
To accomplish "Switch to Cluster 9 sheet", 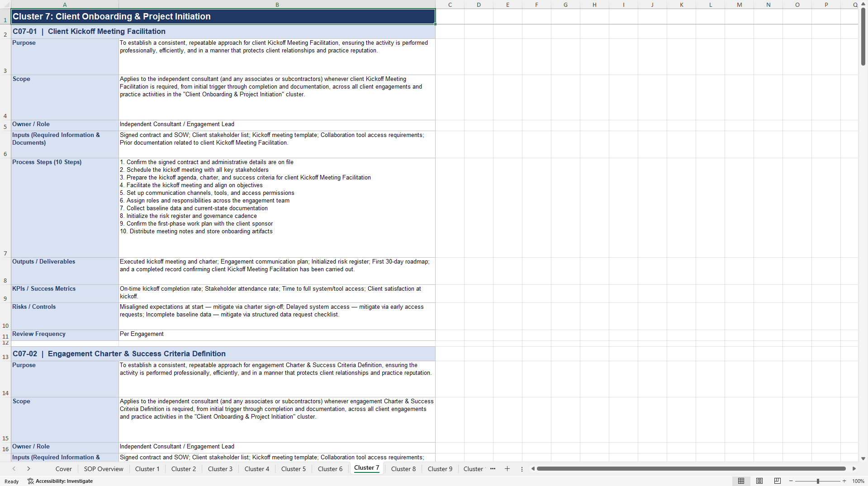I will (440, 469).
